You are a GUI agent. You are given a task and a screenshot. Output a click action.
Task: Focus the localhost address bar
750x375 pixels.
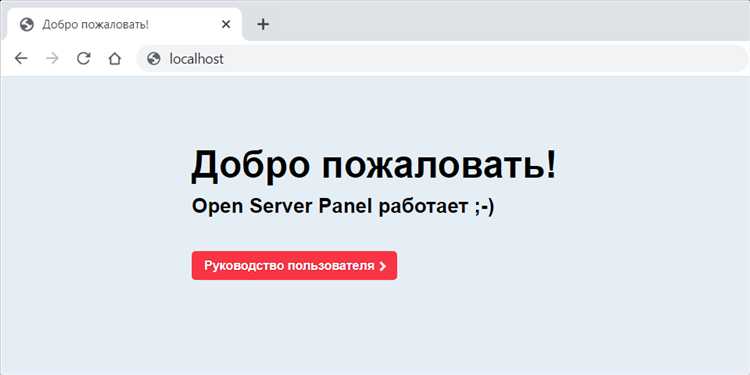(442, 59)
